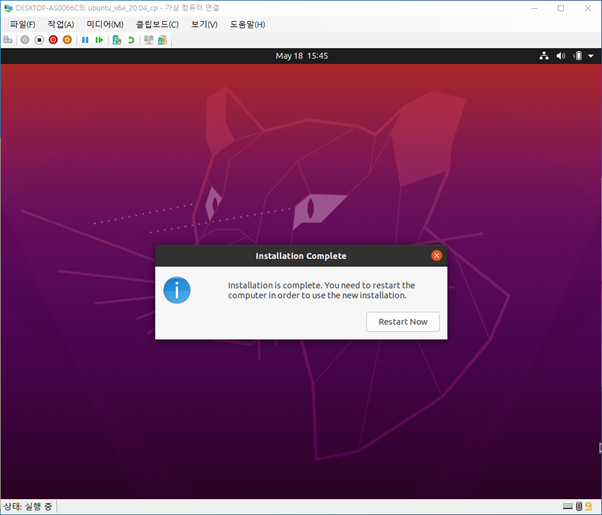Open the 미디어(M) menu
Viewport: 602px width, 515px height.
[105, 25]
